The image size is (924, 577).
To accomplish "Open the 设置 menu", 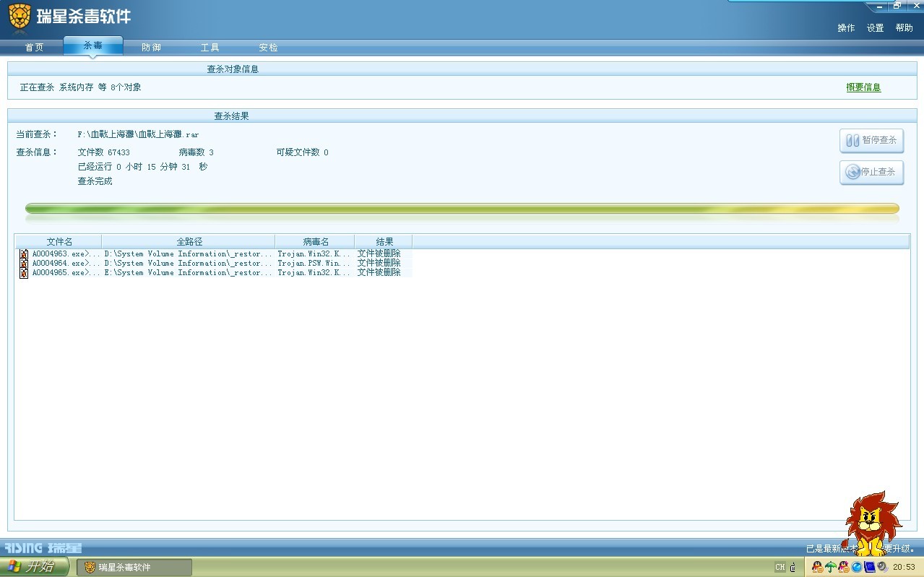I will [x=875, y=27].
